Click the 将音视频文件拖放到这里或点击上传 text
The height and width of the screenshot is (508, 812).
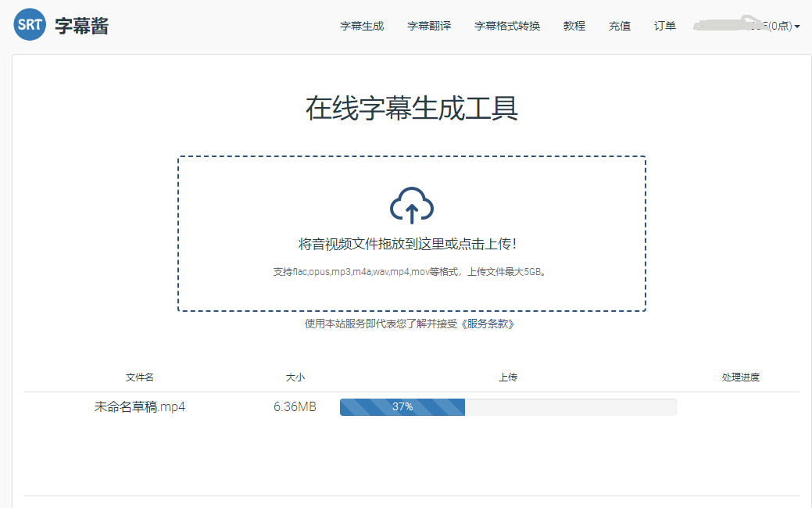(407, 245)
